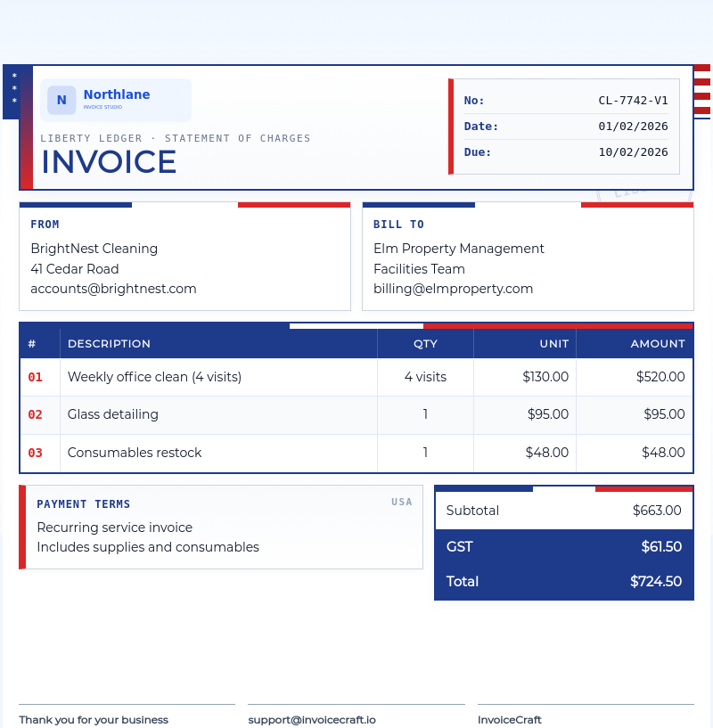Click the UNIT column header
The image size is (713, 728).
tap(554, 344)
